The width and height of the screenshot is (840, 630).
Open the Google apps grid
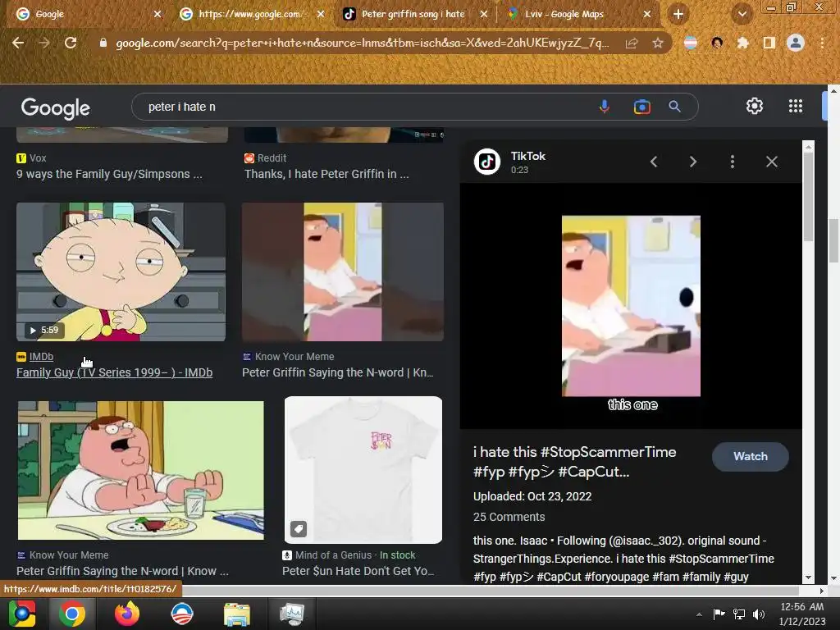[x=796, y=106]
